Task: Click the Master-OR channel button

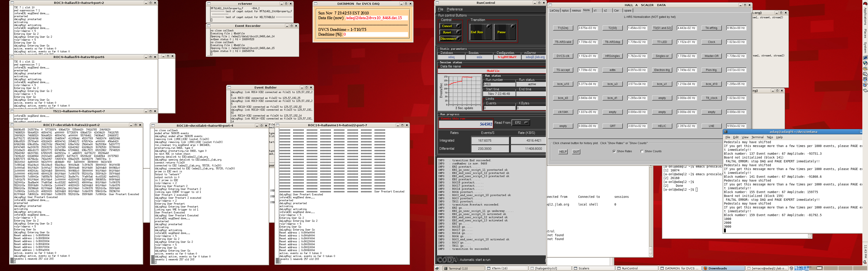Action: [711, 56]
